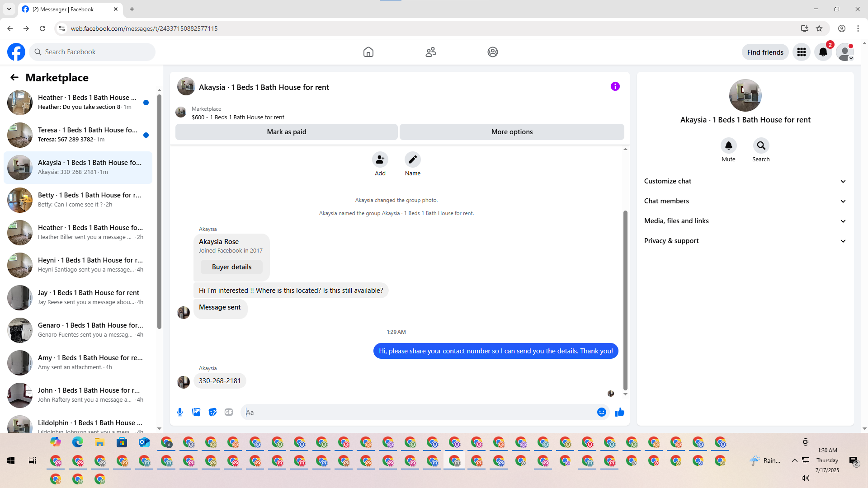The image size is (868, 488).
Task: Open Facebook home via the logo
Action: click(x=16, y=52)
